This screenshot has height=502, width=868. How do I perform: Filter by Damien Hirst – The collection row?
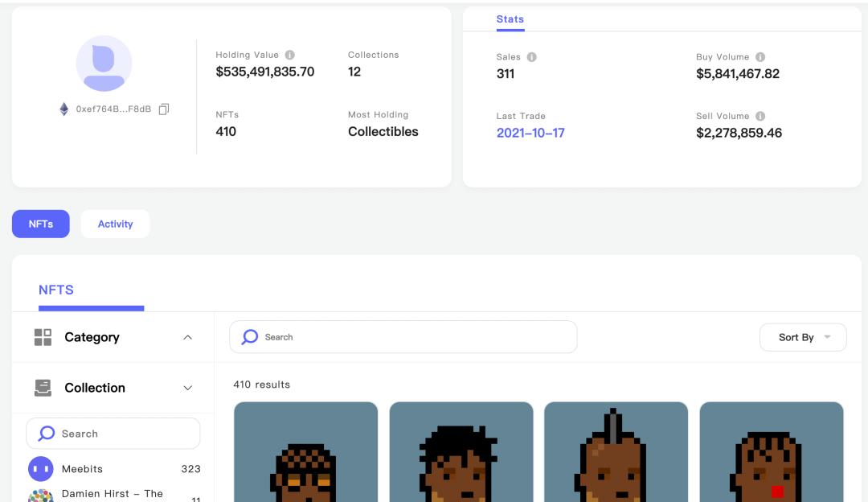(113, 495)
